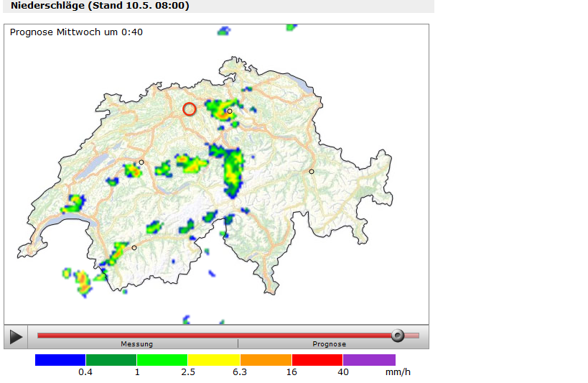588x383 pixels.
Task: Click the large rain cell in central Switzerland
Action: click(232, 171)
